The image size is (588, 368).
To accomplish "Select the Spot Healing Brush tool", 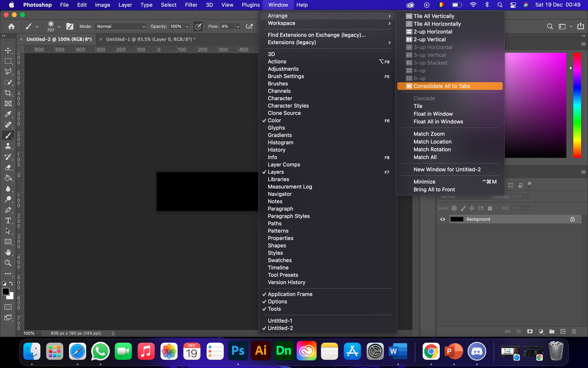I will pos(8,125).
